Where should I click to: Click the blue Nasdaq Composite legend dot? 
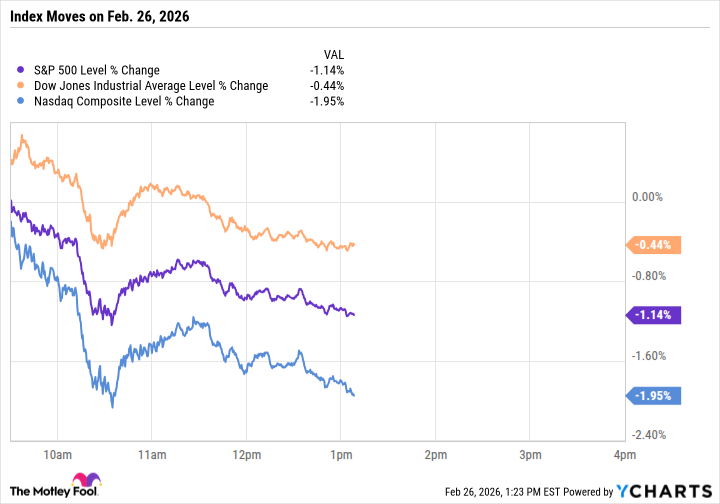22,101
